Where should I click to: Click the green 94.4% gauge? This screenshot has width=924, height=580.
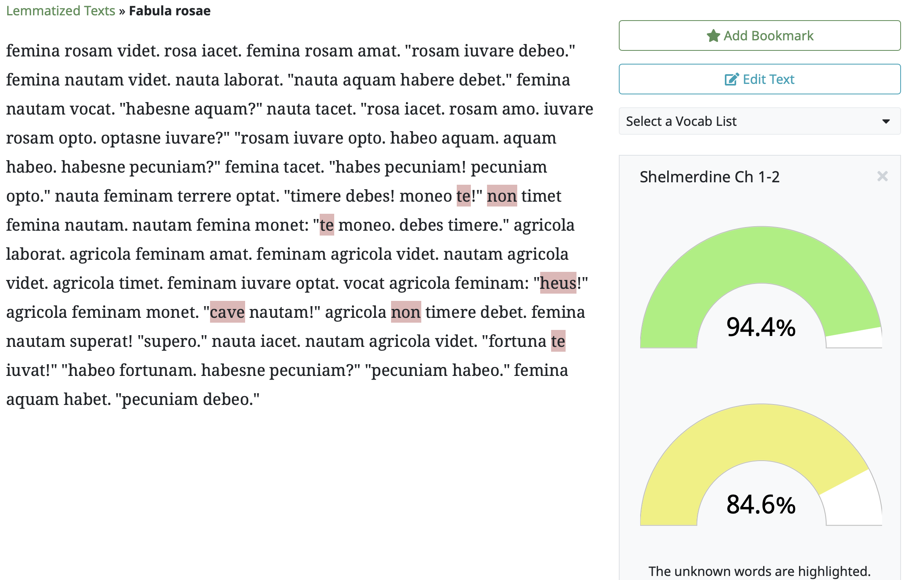click(760, 282)
